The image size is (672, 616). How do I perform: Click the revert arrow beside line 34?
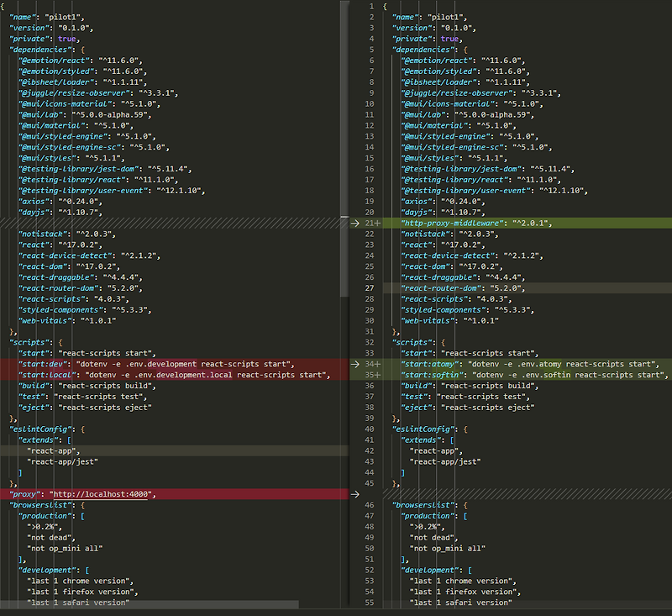tap(354, 364)
